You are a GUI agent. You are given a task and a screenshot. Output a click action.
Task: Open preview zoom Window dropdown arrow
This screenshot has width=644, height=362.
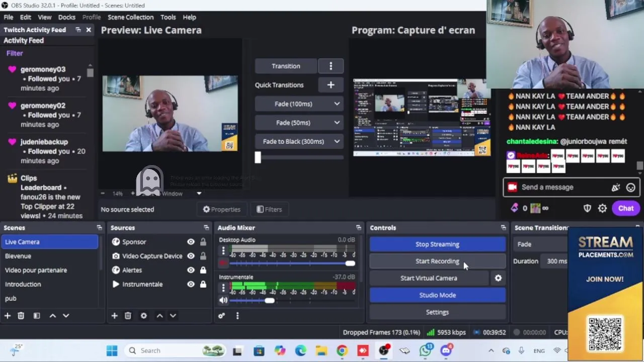[199, 194]
